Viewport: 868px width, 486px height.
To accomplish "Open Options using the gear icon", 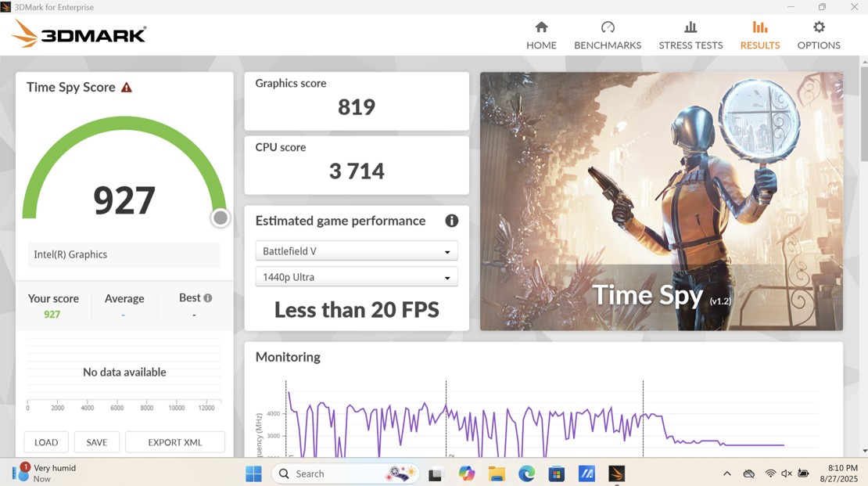I will pyautogui.click(x=818, y=27).
